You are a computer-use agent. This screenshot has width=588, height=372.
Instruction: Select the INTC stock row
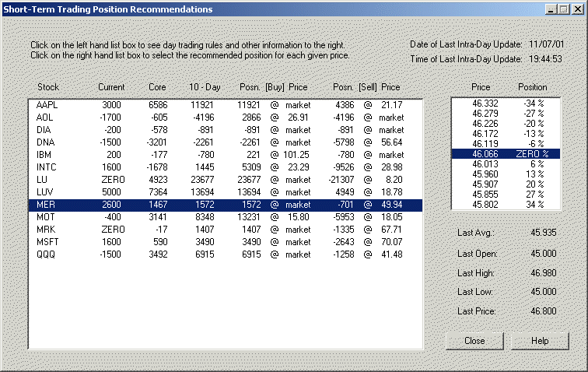[x=226, y=167]
